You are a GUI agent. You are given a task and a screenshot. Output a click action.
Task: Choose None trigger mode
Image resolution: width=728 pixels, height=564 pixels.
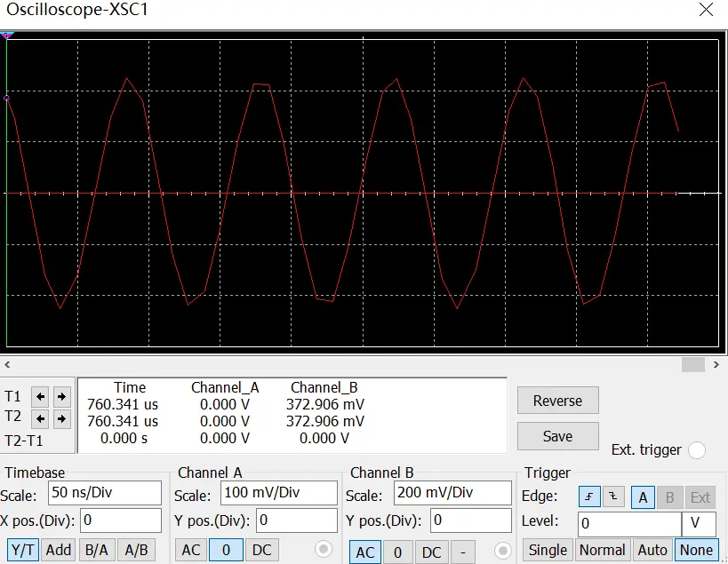[696, 551]
